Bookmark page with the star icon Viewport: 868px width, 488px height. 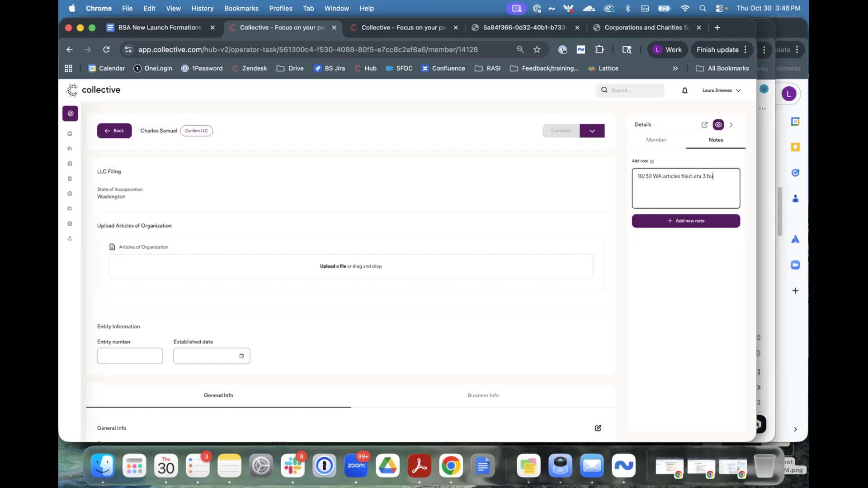click(x=537, y=50)
